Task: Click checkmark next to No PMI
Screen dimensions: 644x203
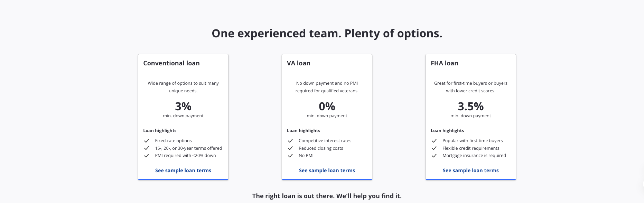Action: [290, 156]
